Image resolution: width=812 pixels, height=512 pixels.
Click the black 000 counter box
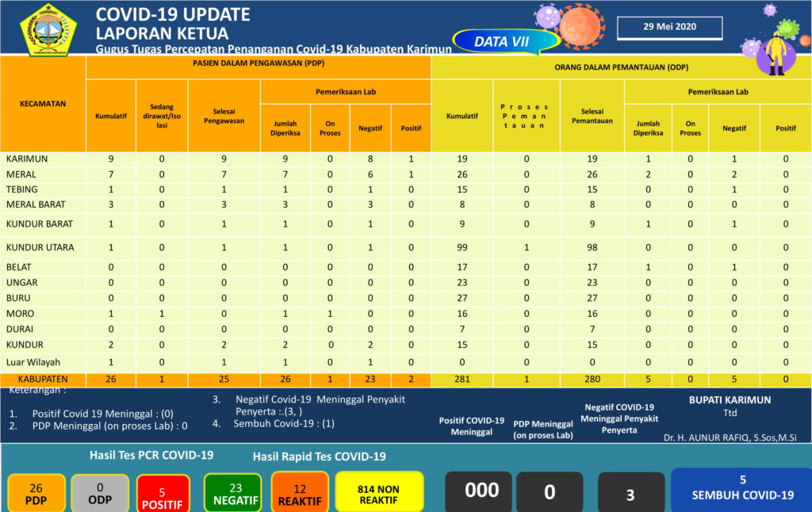pos(481,491)
